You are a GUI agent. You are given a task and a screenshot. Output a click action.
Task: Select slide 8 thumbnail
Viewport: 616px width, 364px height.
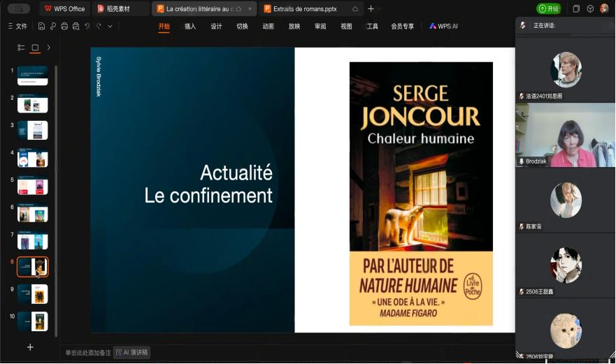click(x=33, y=267)
